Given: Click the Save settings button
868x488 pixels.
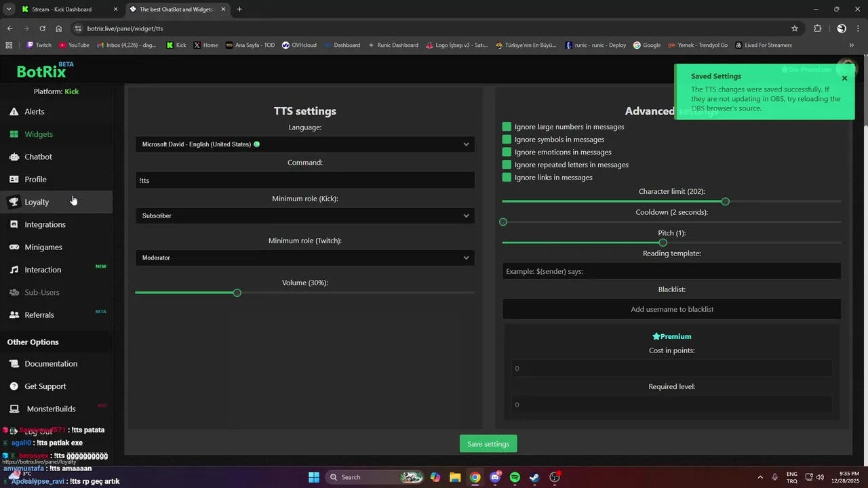Looking at the screenshot, I should (488, 444).
